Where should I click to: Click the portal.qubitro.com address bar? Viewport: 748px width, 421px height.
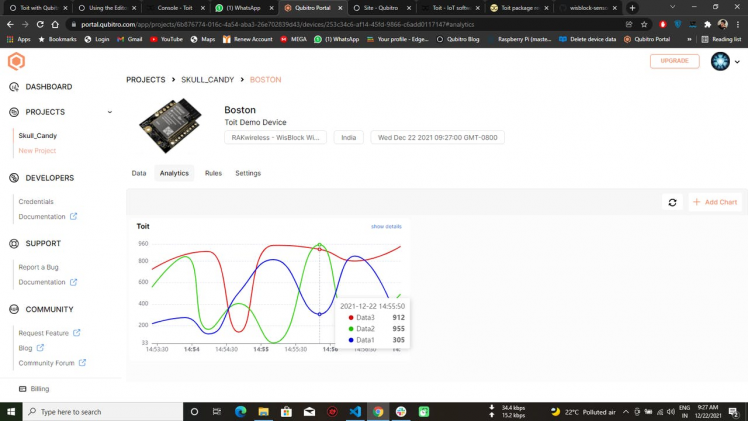click(x=343, y=24)
